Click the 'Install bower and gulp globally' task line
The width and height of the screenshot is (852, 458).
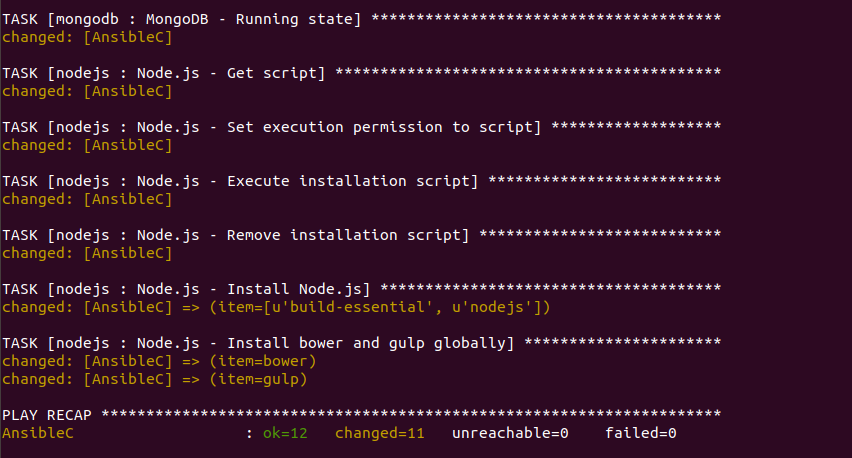[361, 343]
